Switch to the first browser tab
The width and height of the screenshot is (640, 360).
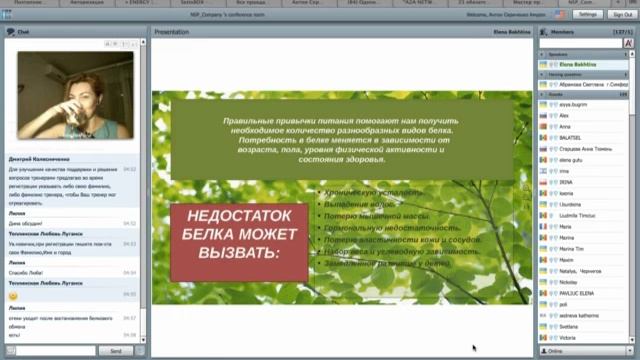[31, 3]
